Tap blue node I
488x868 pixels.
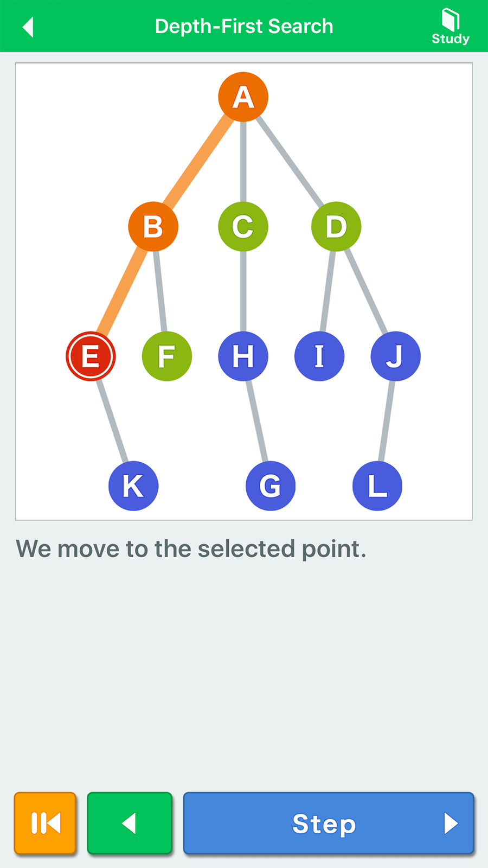pyautogui.click(x=319, y=356)
